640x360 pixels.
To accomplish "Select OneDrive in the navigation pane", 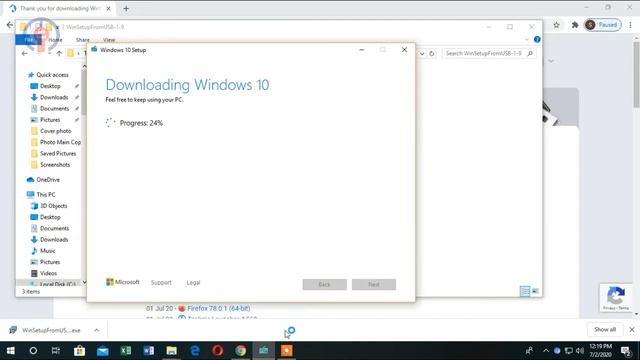I will [x=48, y=180].
